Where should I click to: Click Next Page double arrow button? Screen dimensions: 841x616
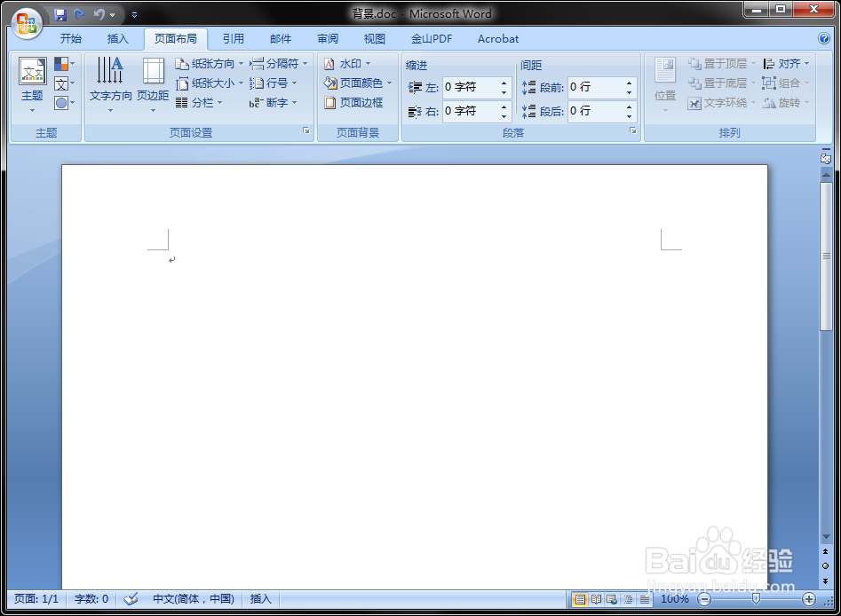coord(825,580)
